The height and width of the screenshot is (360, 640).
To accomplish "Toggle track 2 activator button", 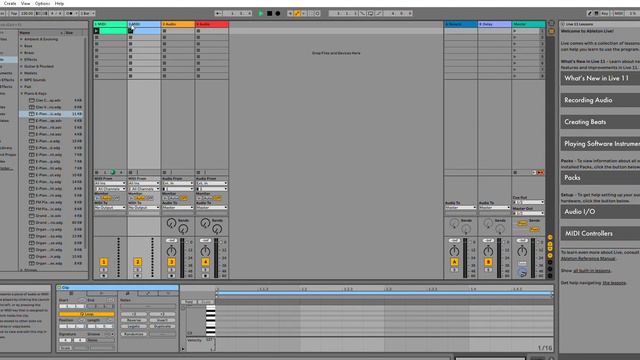I will (138, 262).
